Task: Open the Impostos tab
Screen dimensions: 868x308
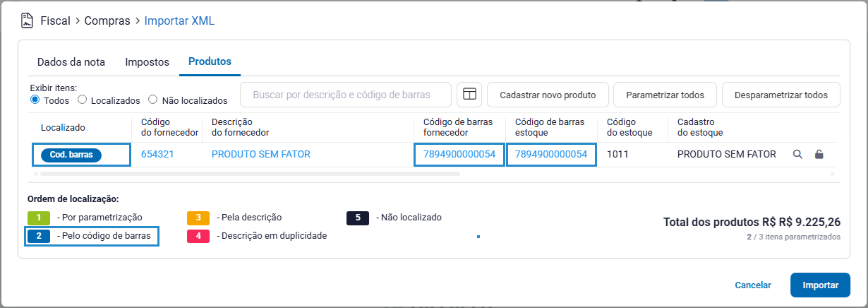Action: tap(147, 61)
